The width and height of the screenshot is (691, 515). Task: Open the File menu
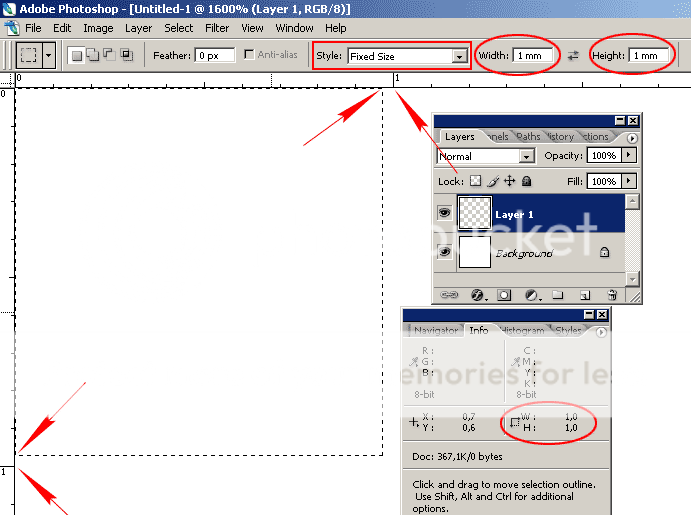click(33, 28)
